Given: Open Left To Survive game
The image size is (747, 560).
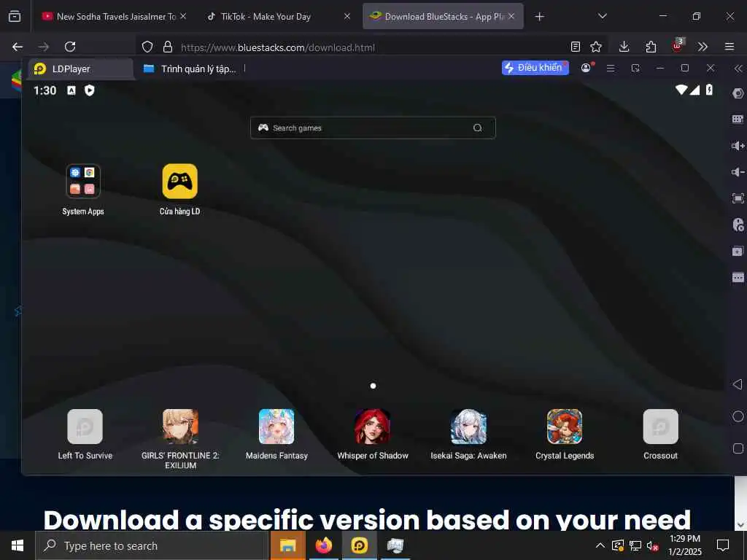Looking at the screenshot, I should click(x=85, y=427).
